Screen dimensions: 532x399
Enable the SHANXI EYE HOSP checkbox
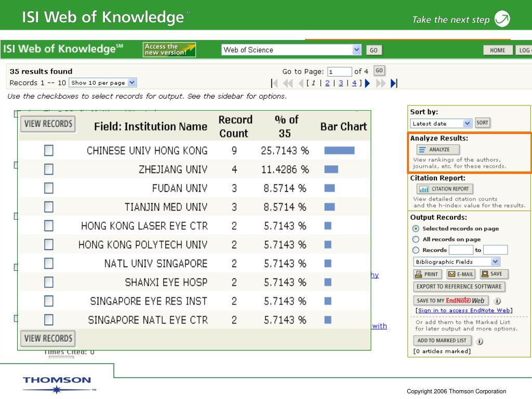tap(49, 282)
